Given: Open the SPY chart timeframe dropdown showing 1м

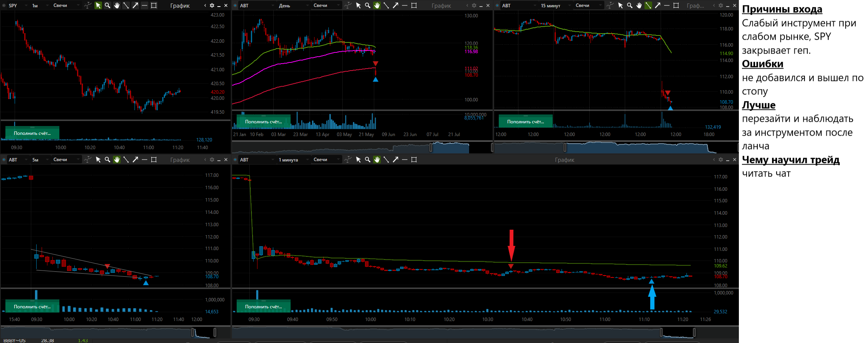Looking at the screenshot, I should [39, 5].
